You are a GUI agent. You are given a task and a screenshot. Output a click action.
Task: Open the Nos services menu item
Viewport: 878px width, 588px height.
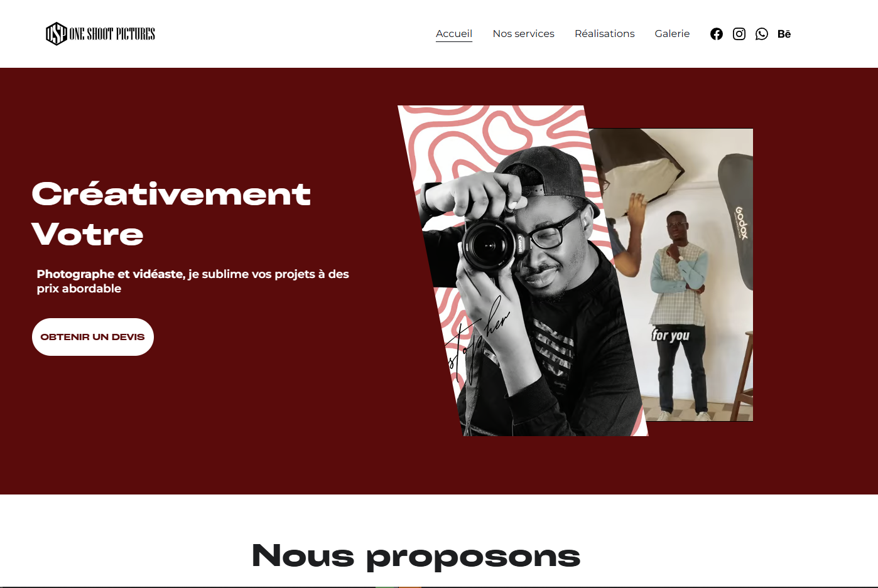point(523,34)
